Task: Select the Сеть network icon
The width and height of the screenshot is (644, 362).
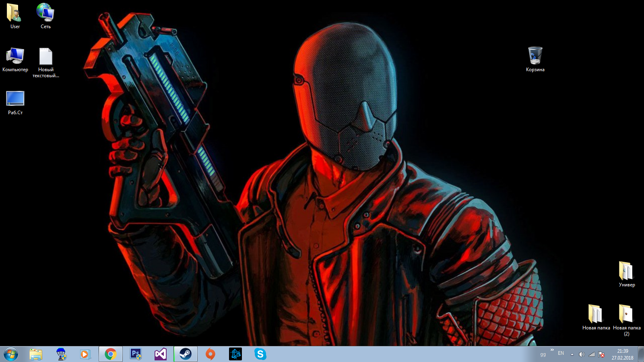Action: tap(45, 16)
